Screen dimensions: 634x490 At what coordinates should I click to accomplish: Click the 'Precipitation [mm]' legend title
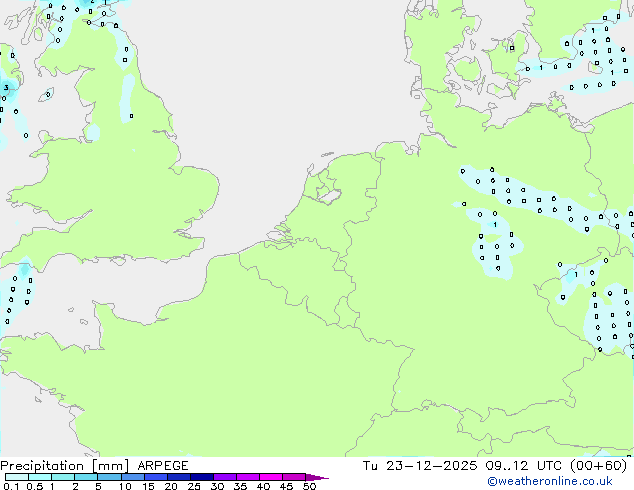(x=64, y=465)
